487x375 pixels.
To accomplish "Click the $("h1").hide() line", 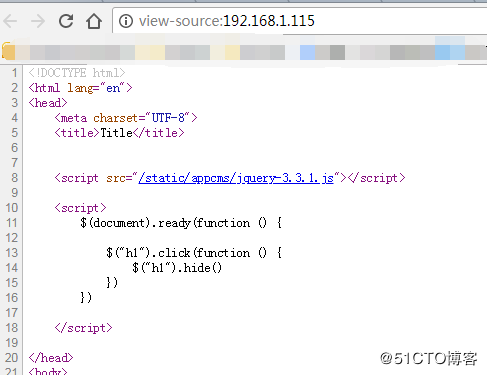I will click(177, 268).
